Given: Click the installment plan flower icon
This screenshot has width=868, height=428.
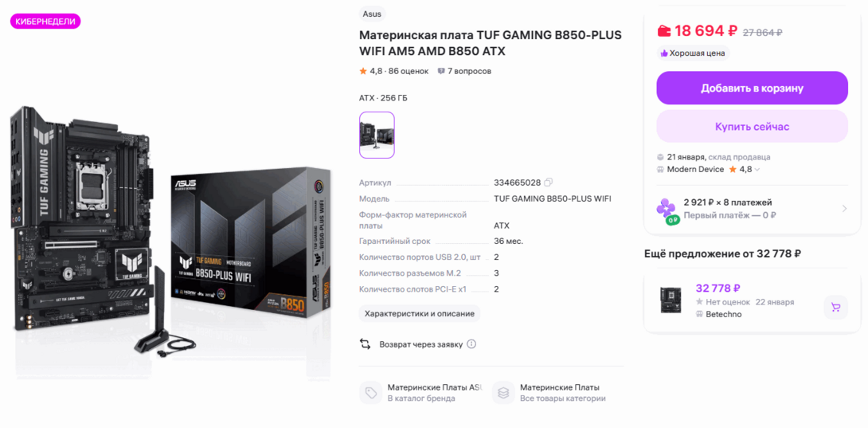Looking at the screenshot, I should tap(667, 210).
